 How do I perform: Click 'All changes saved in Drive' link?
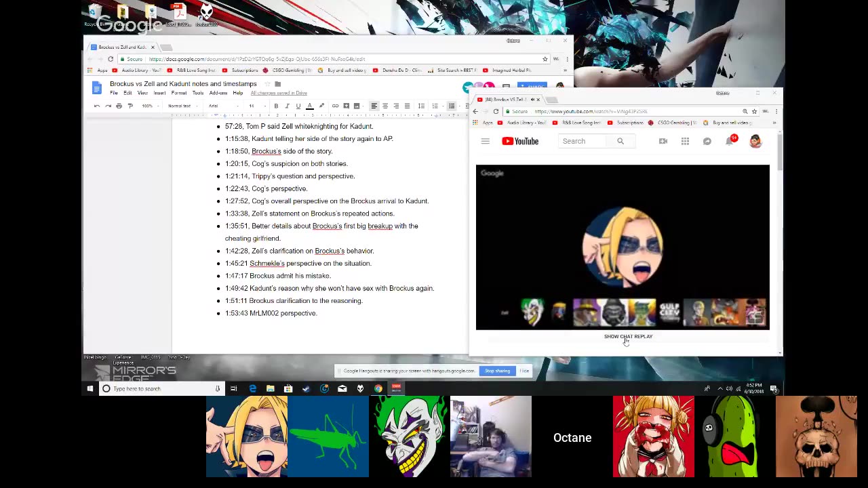(x=279, y=93)
